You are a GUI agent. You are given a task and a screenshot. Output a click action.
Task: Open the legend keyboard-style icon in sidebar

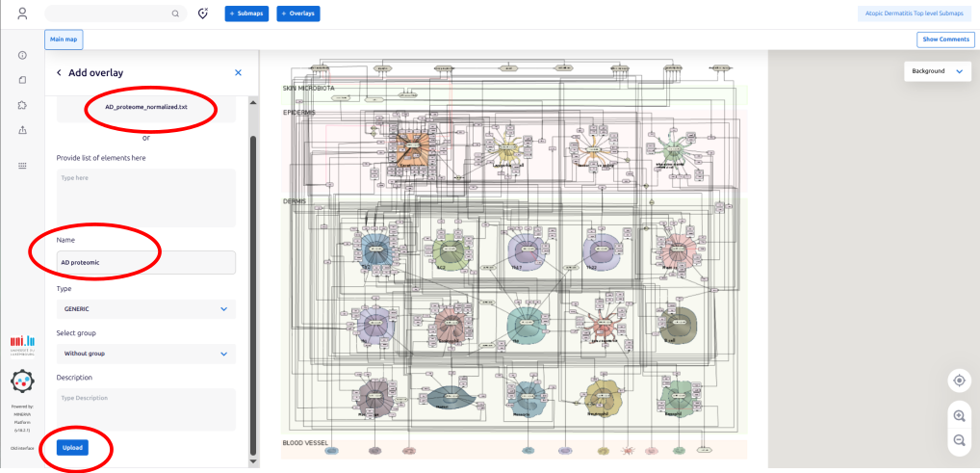tap(22, 166)
